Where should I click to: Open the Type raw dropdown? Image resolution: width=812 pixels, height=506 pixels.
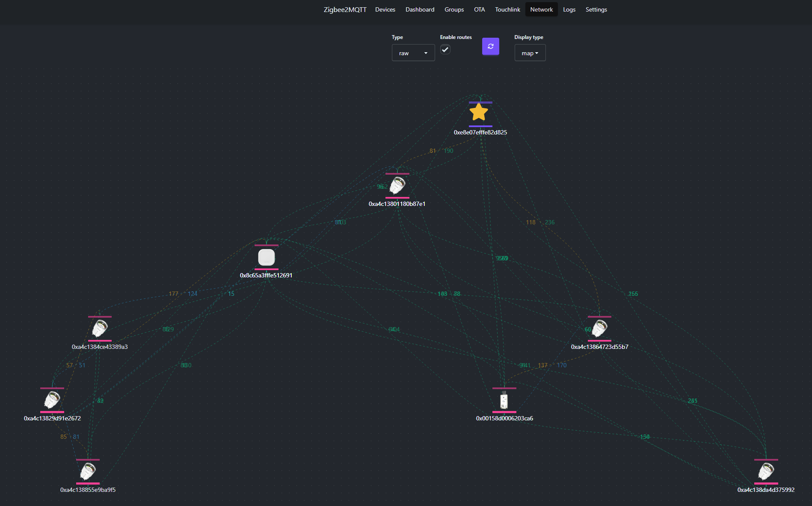click(x=413, y=53)
